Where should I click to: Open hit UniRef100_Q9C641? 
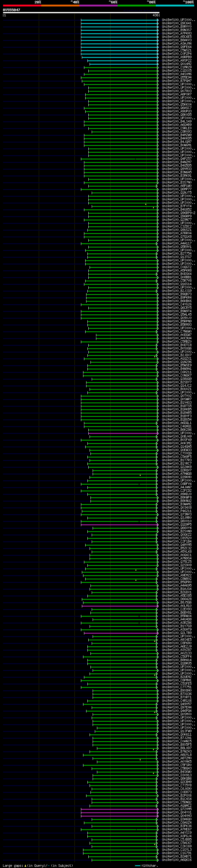[x=176, y=23]
